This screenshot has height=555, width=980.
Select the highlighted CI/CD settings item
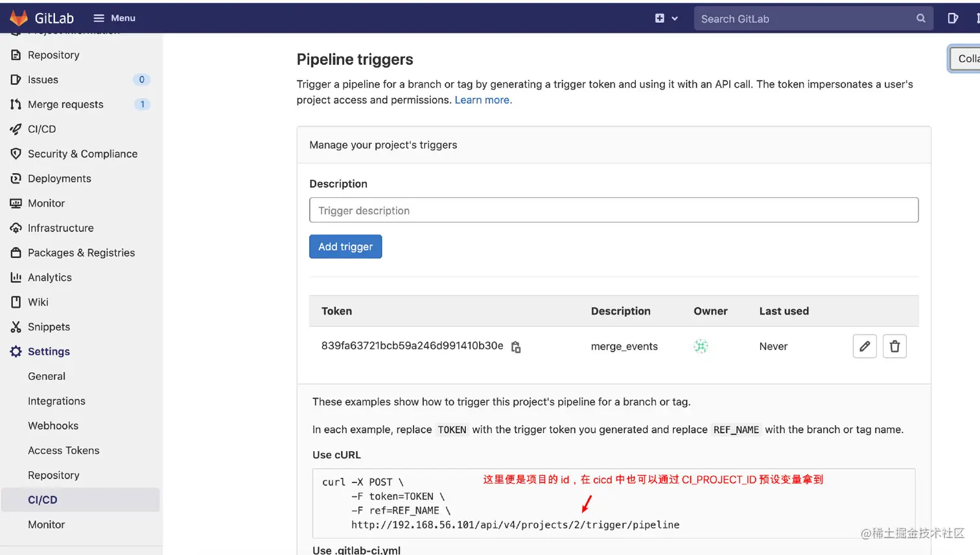pos(80,500)
